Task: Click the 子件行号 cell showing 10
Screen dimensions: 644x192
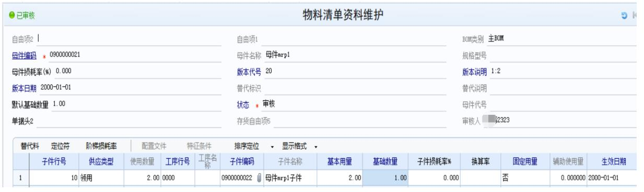Action: click(54, 178)
